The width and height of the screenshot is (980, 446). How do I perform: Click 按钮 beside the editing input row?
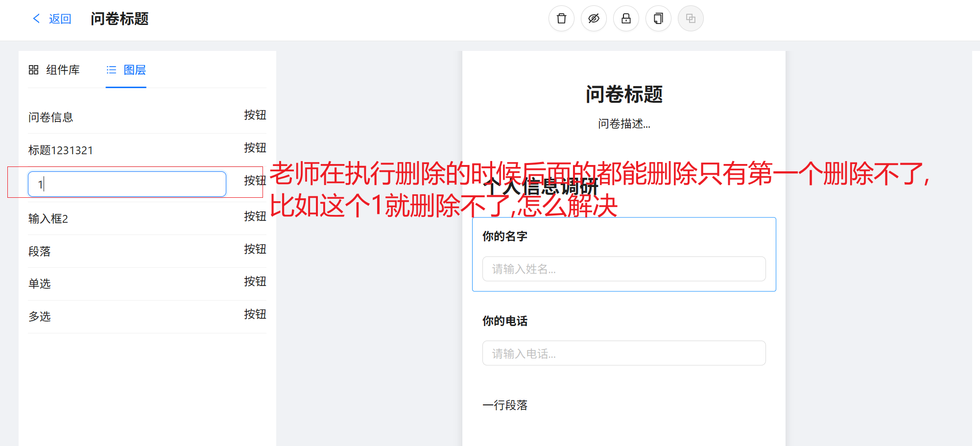point(255,181)
